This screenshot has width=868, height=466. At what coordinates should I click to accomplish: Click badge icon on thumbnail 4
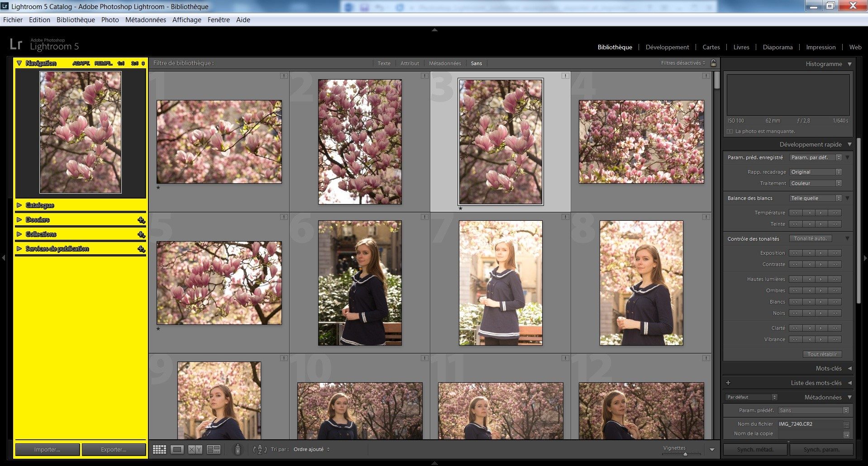(706, 76)
